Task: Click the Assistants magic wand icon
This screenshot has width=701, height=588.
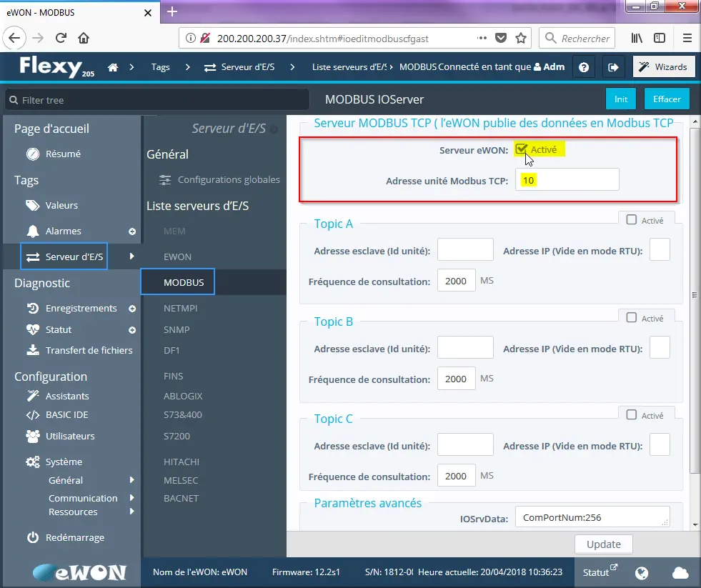Action: [33, 396]
